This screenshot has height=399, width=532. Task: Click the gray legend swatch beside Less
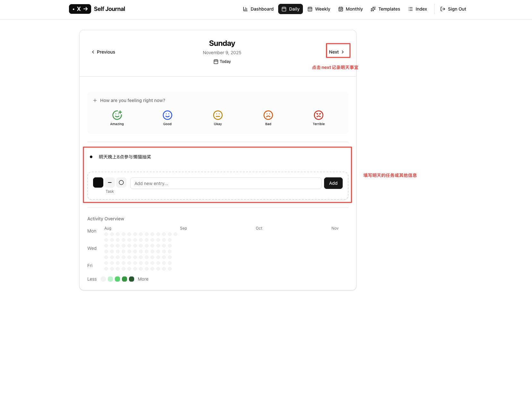point(103,279)
